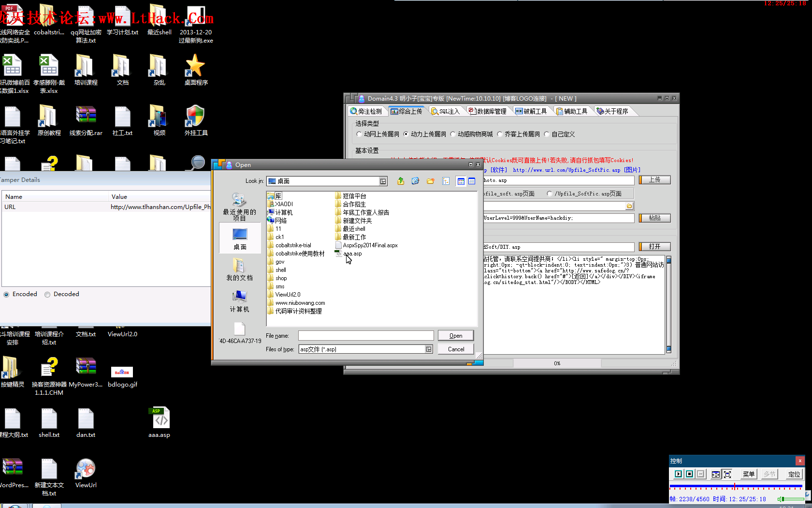Click the 上传 upload button
Image resolution: width=812 pixels, height=508 pixels.
coord(655,180)
